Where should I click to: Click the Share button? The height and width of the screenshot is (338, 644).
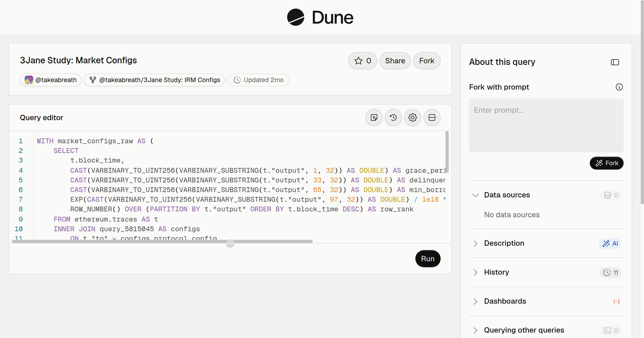pyautogui.click(x=395, y=61)
